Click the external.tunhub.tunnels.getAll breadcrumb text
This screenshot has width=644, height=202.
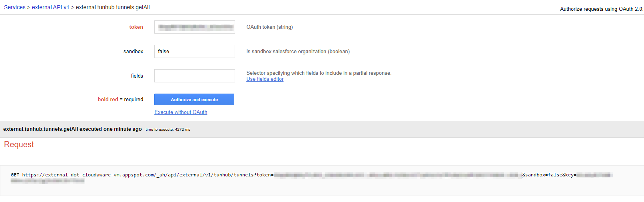(113, 7)
